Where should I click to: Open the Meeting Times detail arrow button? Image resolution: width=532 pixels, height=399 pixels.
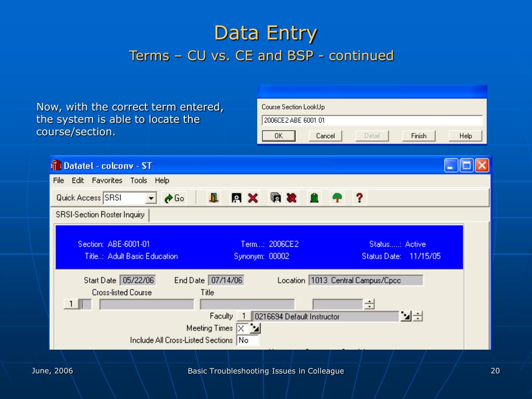(x=255, y=328)
